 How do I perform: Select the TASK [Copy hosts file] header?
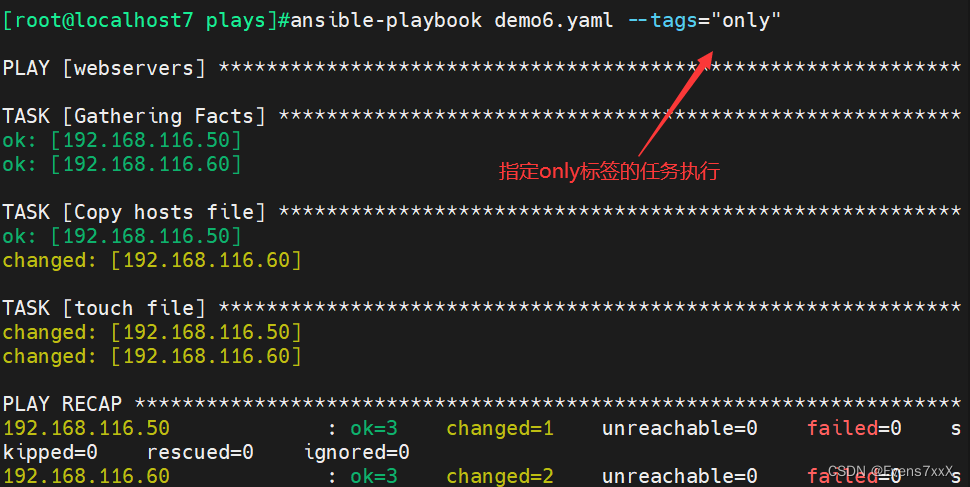134,212
